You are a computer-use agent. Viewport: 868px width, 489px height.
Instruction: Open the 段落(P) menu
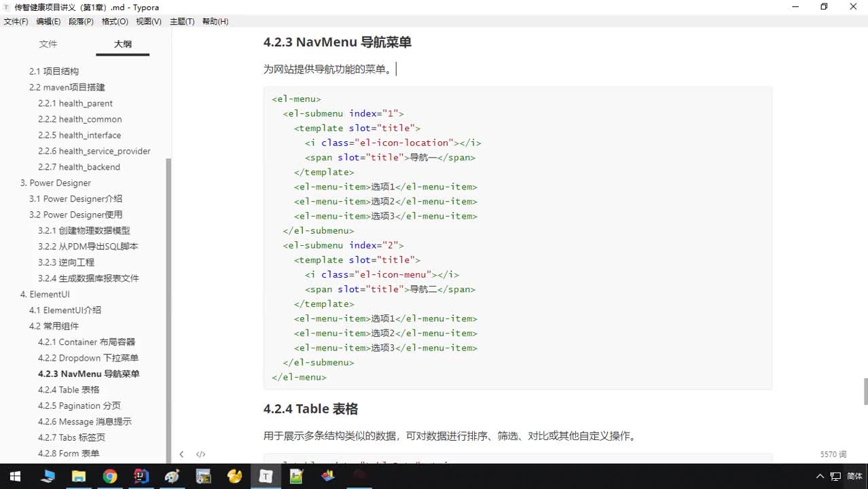82,22
